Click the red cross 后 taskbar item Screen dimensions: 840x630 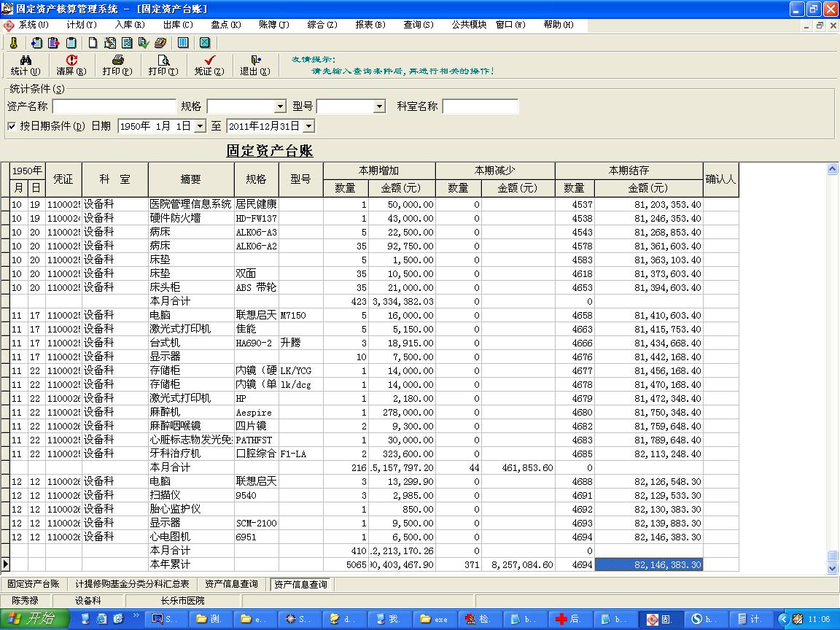pos(569,619)
